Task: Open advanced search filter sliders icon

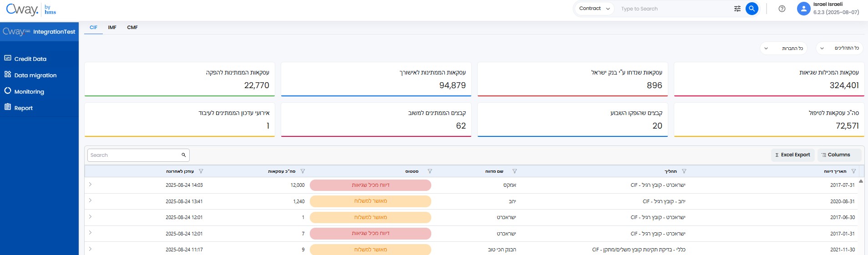Action: point(737,9)
